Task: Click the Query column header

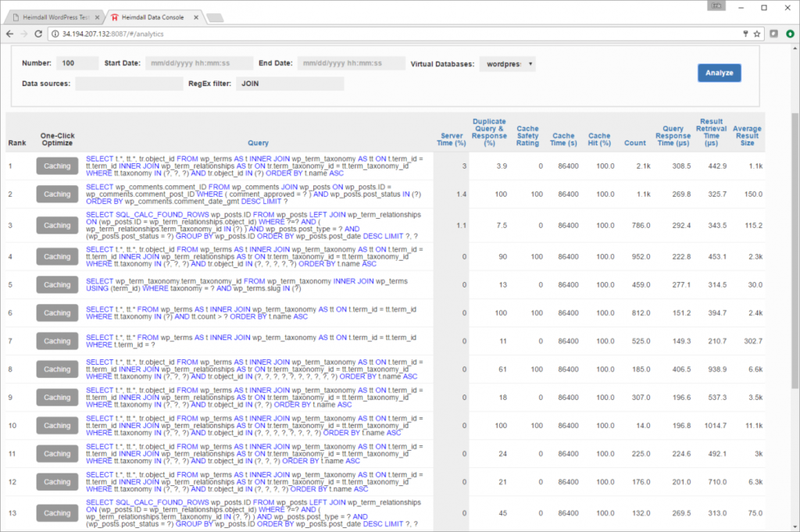Action: click(258, 143)
